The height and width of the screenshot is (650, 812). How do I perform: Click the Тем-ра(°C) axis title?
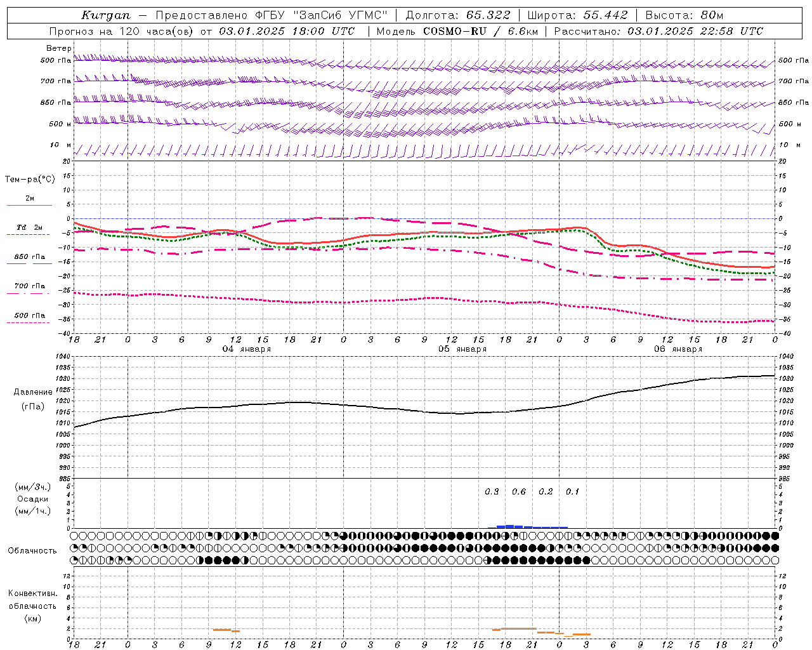click(30, 180)
